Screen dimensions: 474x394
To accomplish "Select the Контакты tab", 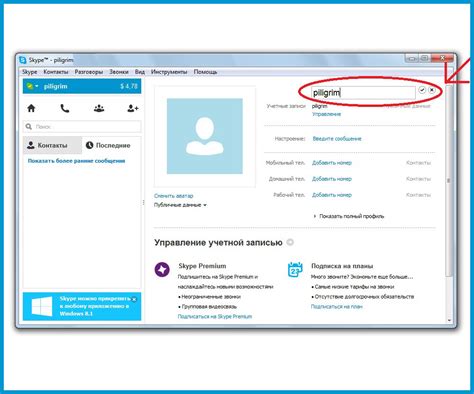I will coord(52,145).
